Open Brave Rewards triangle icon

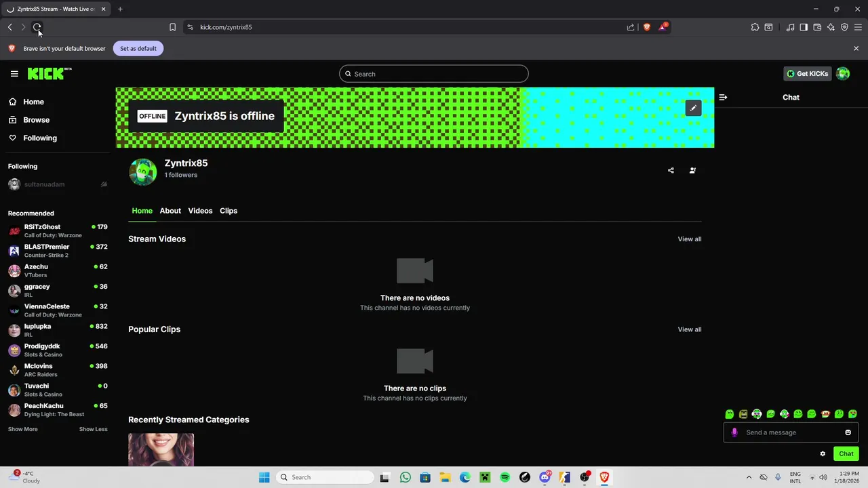[663, 27]
